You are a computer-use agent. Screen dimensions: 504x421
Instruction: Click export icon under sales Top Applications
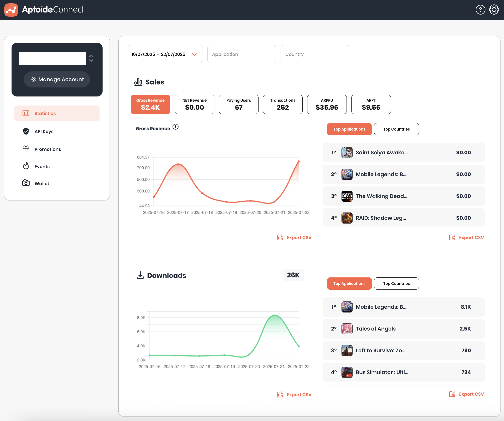(452, 237)
